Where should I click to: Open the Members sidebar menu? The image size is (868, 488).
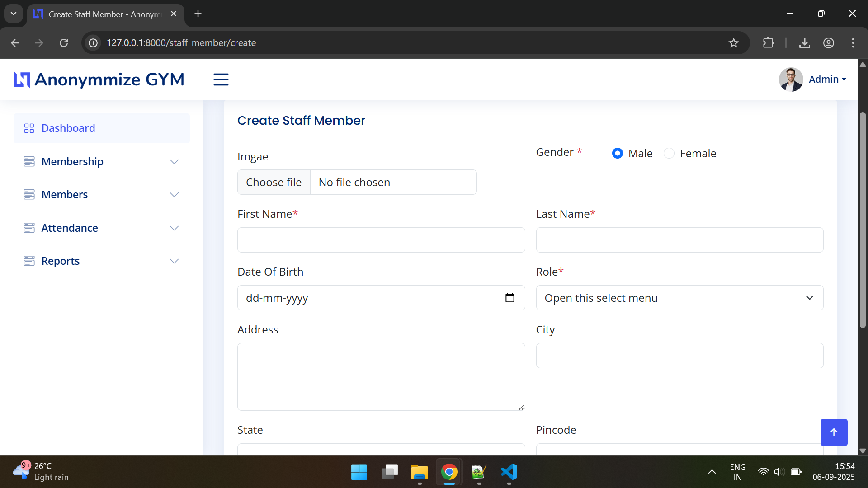click(102, 195)
